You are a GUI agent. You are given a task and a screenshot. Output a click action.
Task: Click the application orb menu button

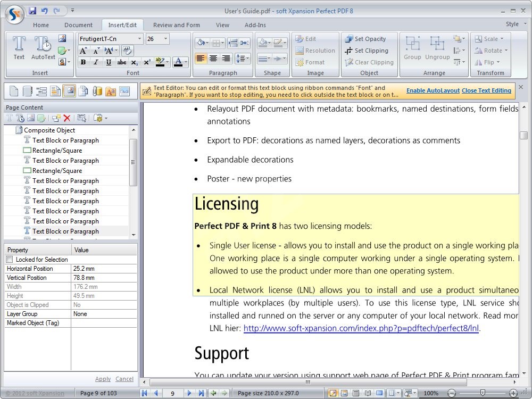(14, 14)
